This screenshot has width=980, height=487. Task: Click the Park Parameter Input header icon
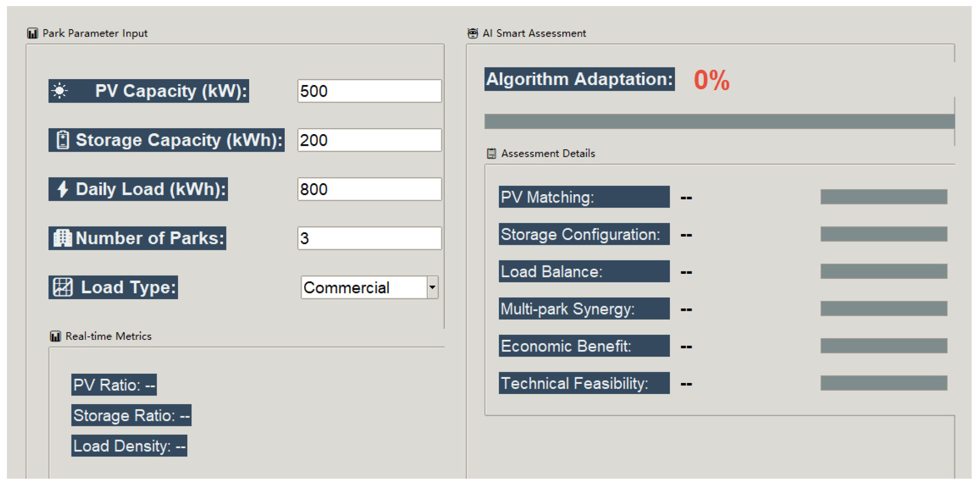pyautogui.click(x=32, y=33)
